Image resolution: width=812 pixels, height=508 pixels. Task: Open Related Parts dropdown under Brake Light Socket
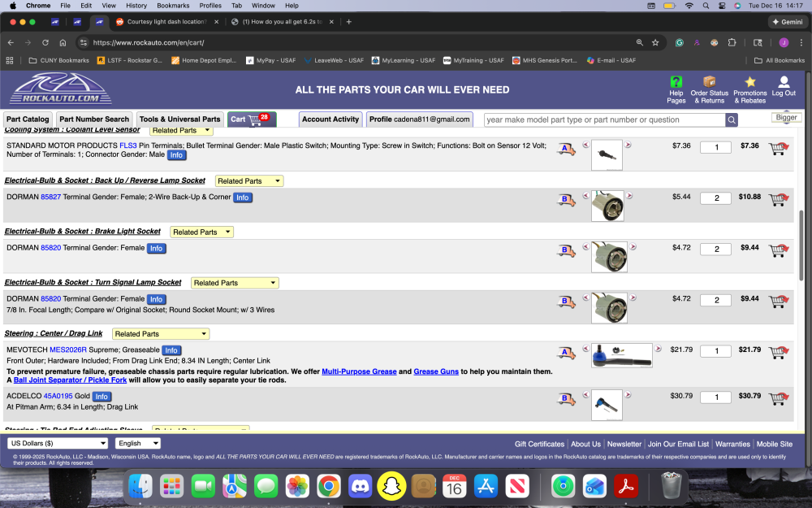coord(201,231)
